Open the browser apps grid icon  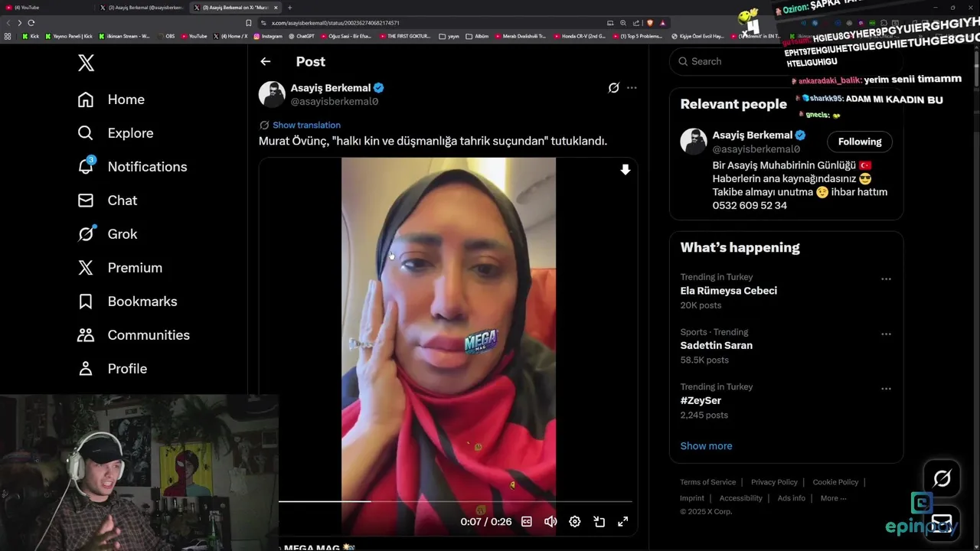tap(8, 36)
